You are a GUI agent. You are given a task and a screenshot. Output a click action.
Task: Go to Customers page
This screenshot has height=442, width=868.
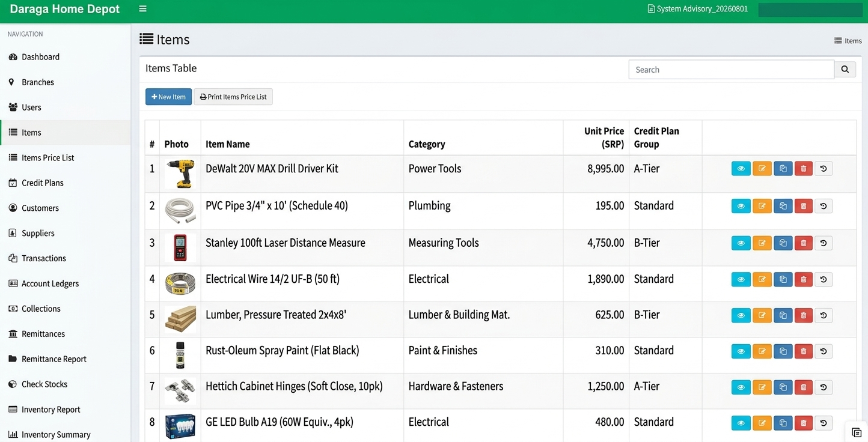(x=65, y=208)
